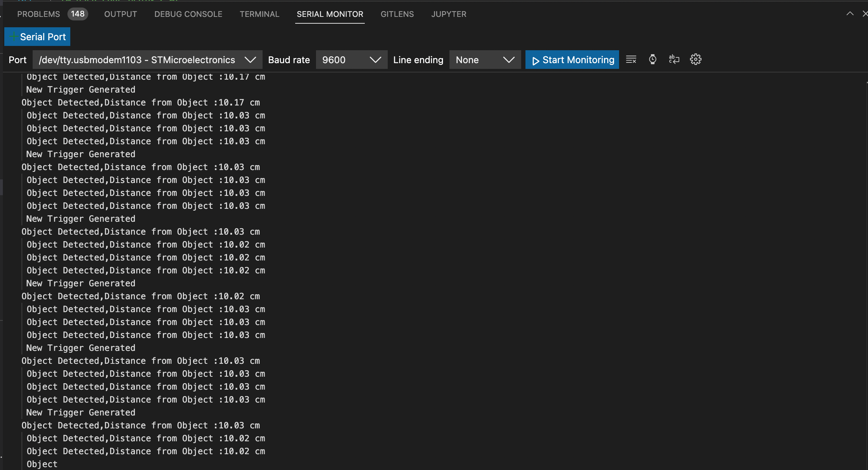Click the Start Monitoring button

(x=572, y=60)
